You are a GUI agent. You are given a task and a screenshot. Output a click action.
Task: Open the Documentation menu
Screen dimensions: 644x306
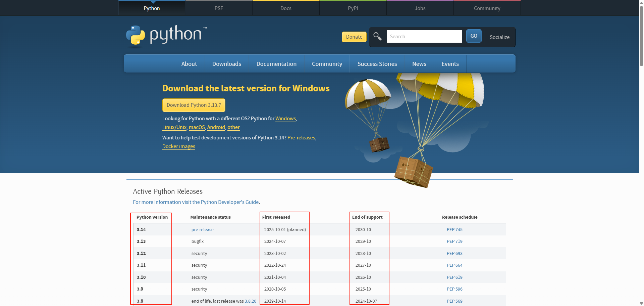coord(276,63)
